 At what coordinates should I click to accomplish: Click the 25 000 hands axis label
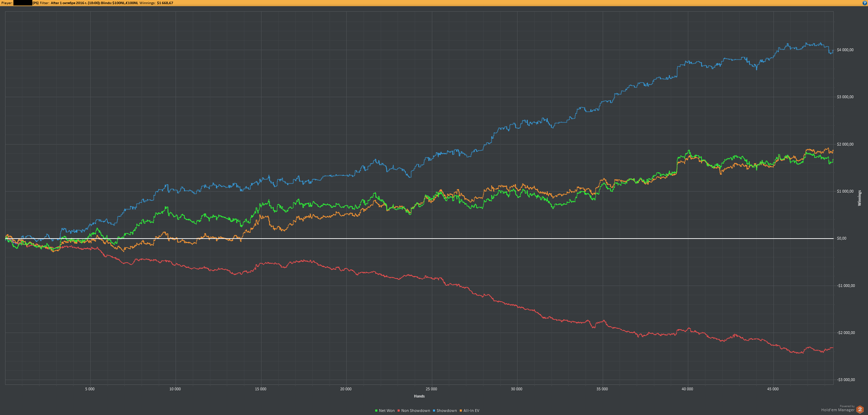[x=431, y=389]
